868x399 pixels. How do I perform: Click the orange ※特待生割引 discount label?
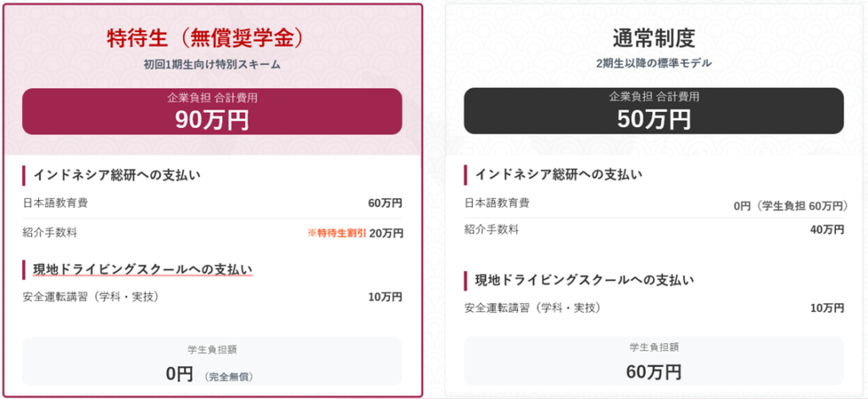pos(337,233)
